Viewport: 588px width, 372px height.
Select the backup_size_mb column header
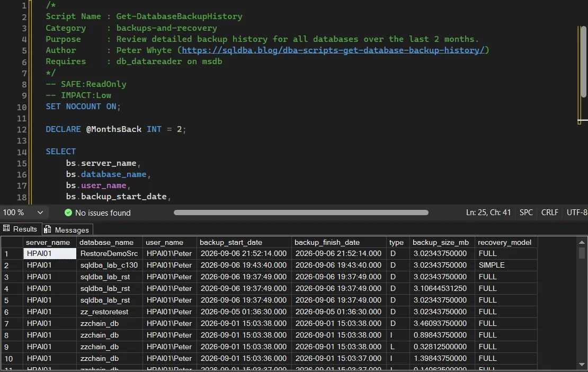442,242
